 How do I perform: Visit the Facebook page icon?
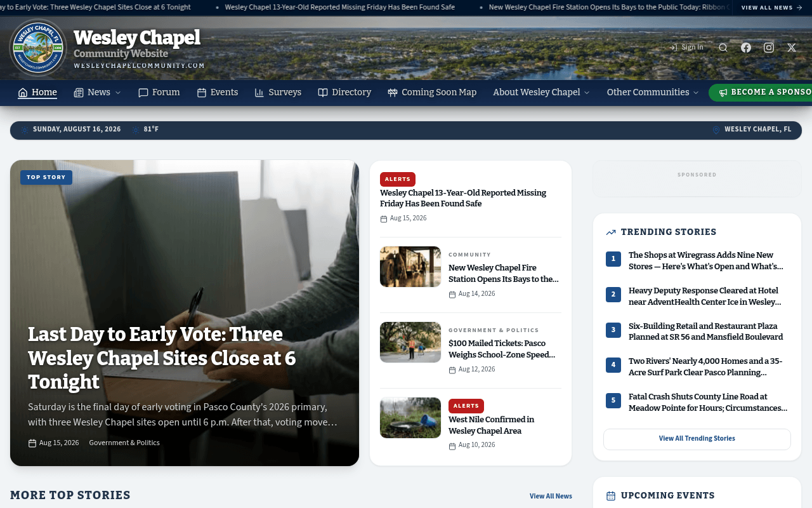[746, 48]
